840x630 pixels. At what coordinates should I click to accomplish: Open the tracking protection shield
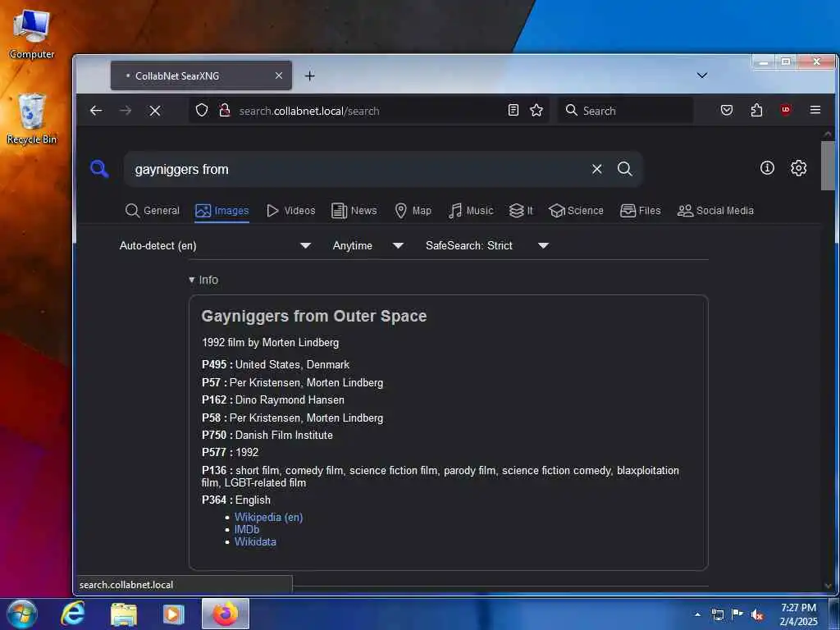tap(202, 111)
